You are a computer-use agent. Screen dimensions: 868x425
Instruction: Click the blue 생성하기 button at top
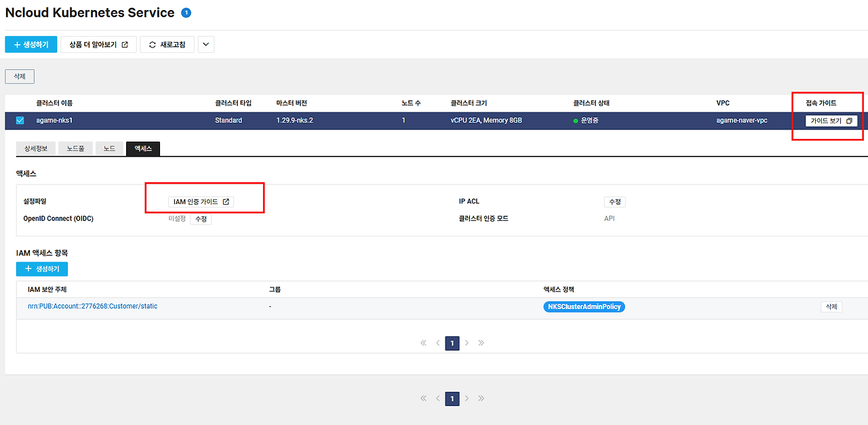click(x=31, y=44)
